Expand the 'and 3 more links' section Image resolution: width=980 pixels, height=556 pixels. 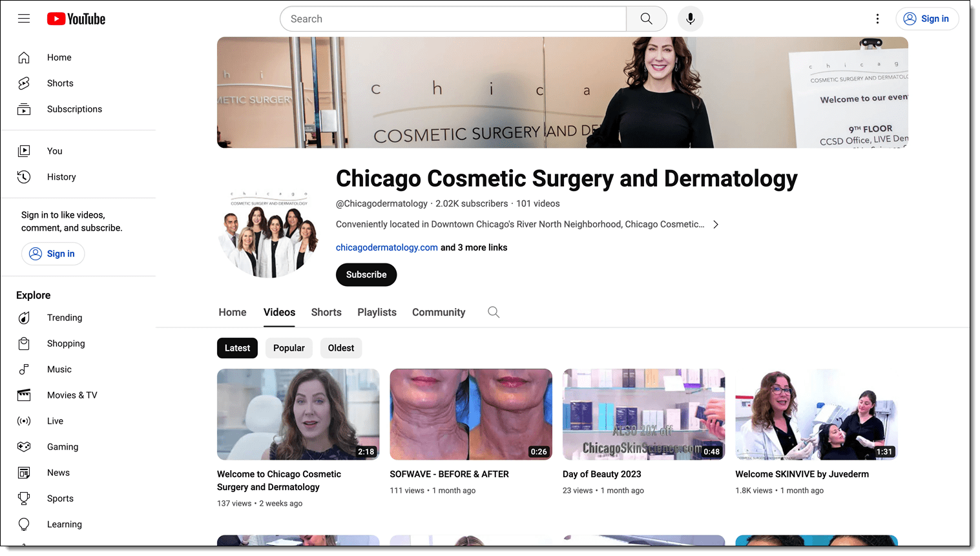[x=474, y=247]
